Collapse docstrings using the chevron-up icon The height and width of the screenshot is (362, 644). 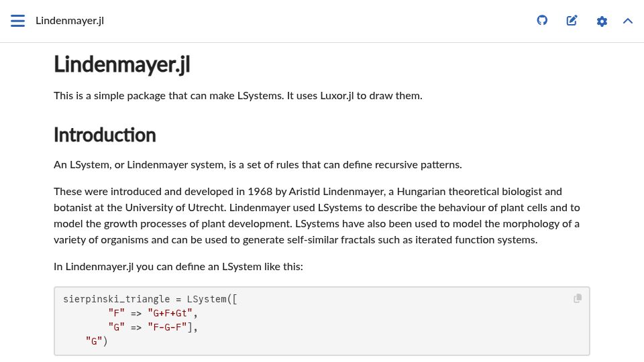628,21
